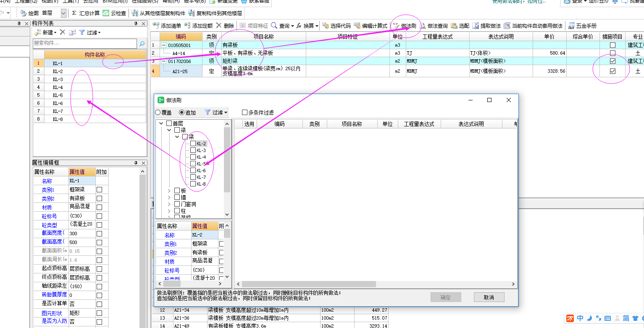
Task: Click the 过滤 funnel icon in 构件列表
Action: point(82,32)
